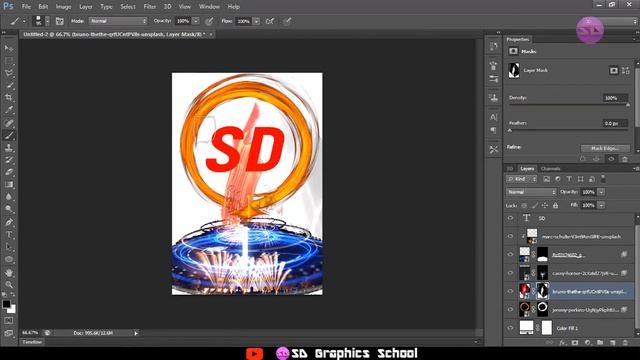The height and width of the screenshot is (360, 640).
Task: Open the File menu
Action: (x=26, y=7)
